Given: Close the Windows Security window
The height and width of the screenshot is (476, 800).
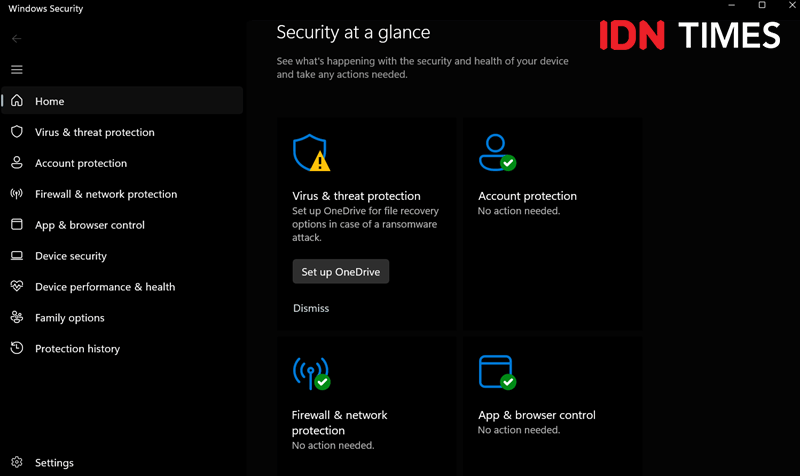Looking at the screenshot, I should [x=792, y=5].
